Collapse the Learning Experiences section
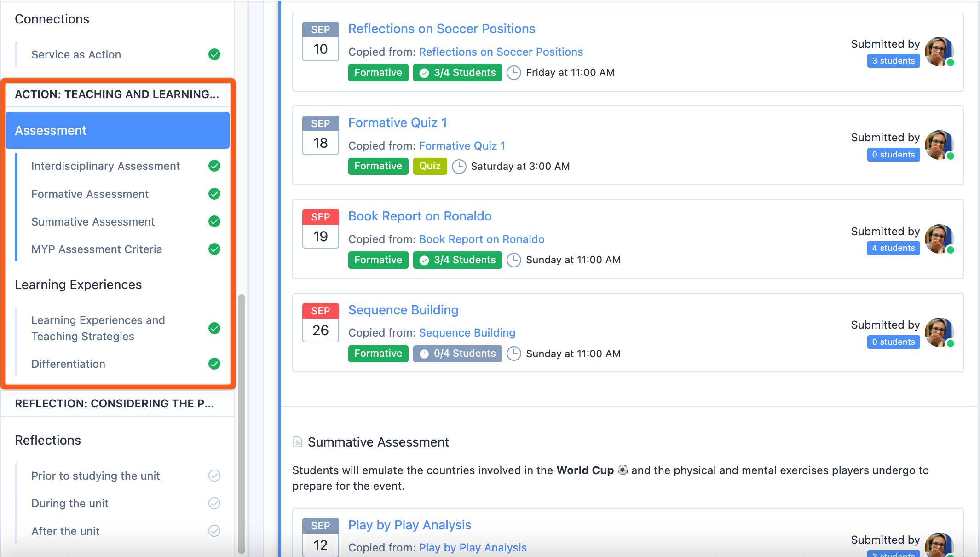Viewport: 980px width, 557px height. tap(79, 284)
